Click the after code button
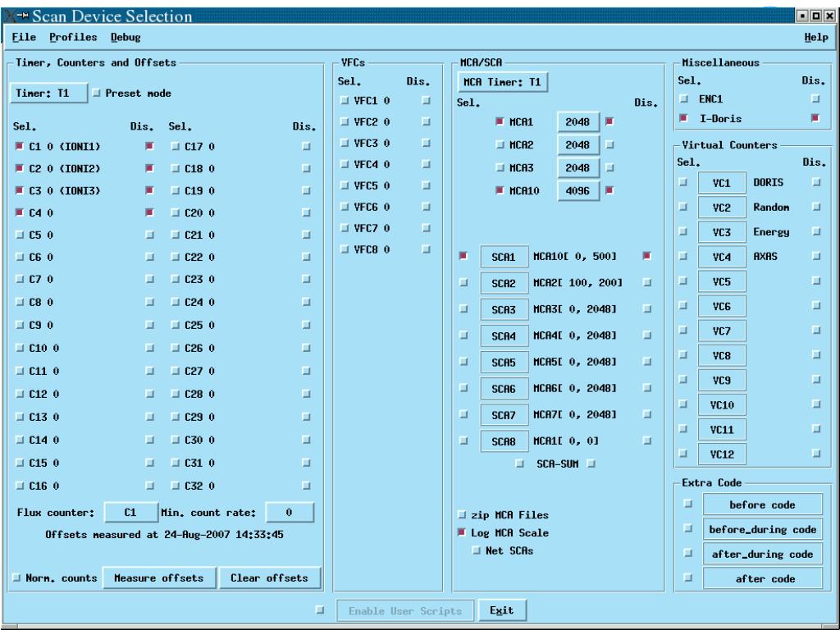This screenshot has height=630, width=840. (763, 578)
